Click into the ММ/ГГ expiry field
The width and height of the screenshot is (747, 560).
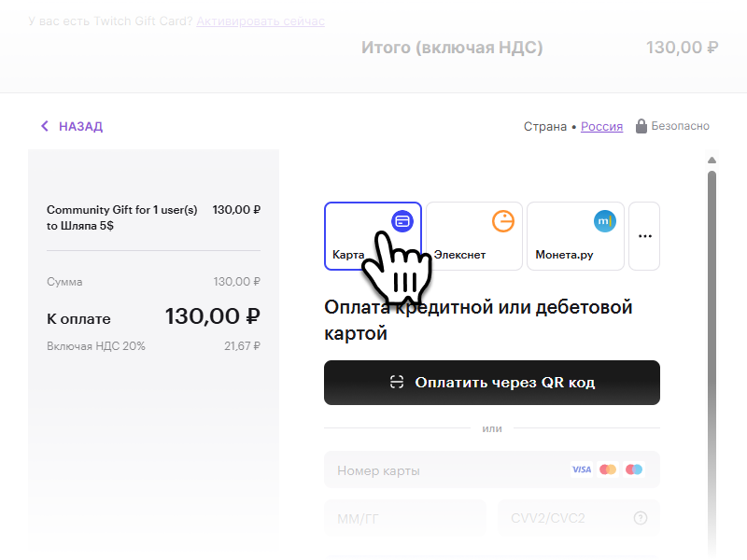(404, 518)
